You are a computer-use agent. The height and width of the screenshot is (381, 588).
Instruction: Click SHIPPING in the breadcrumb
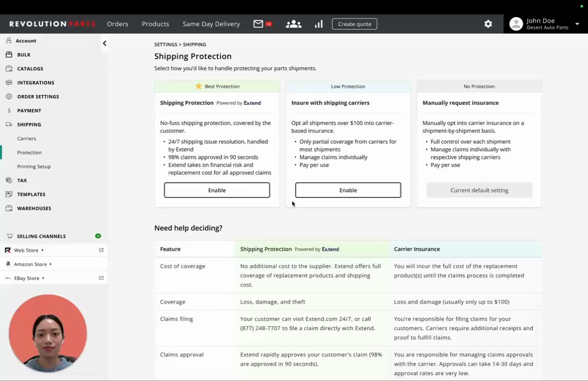pyautogui.click(x=194, y=44)
